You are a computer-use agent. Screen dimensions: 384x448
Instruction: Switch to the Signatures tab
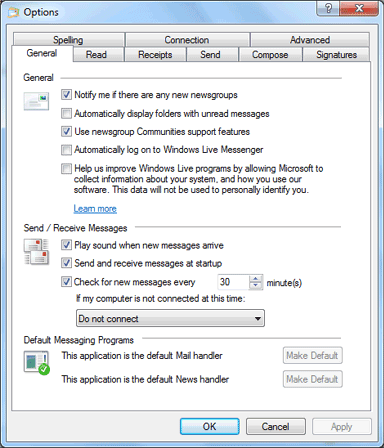pos(336,54)
